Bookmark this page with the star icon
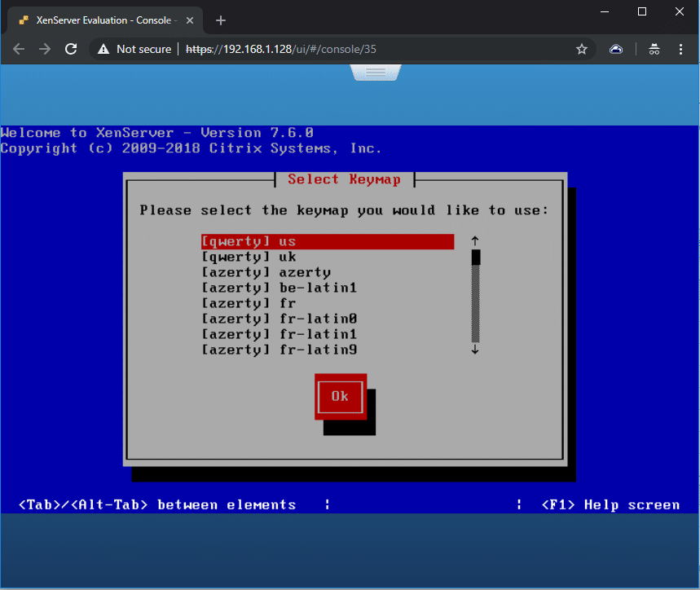This screenshot has height=590, width=700. click(x=581, y=49)
